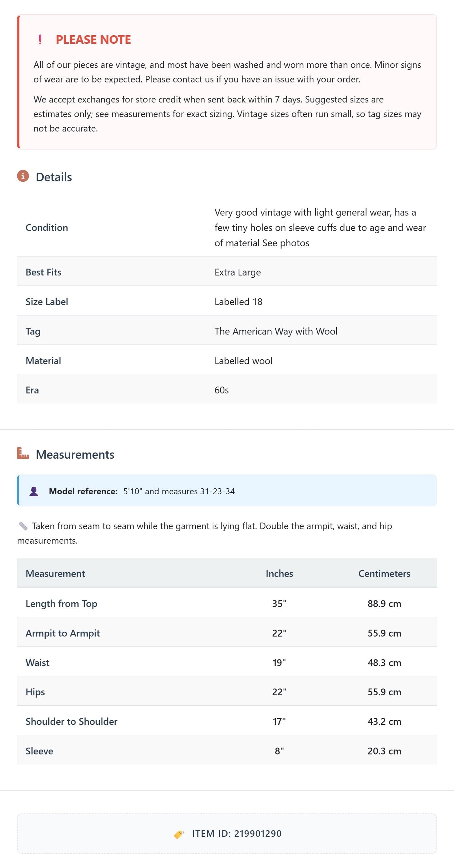This screenshot has height=868, width=454.
Task: Click the small measuring tape icon
Action: click(23, 526)
